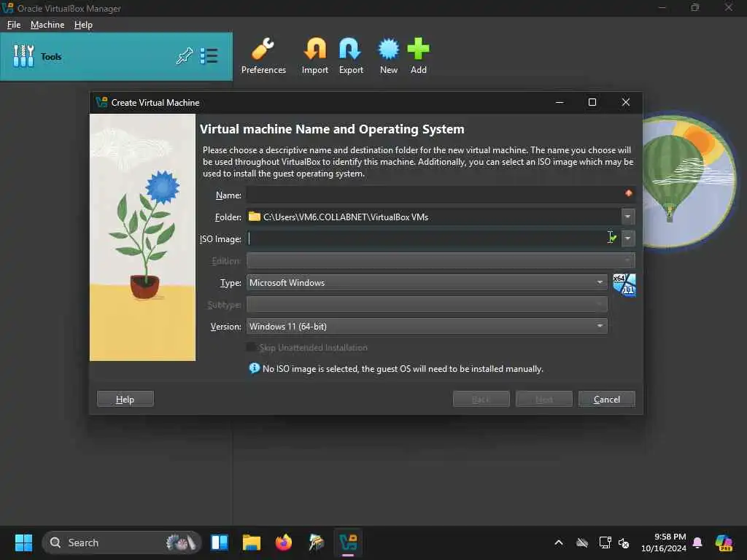This screenshot has height=560, width=747.
Task: Open the Copilot icon in the taskbar corner
Action: coord(724,542)
